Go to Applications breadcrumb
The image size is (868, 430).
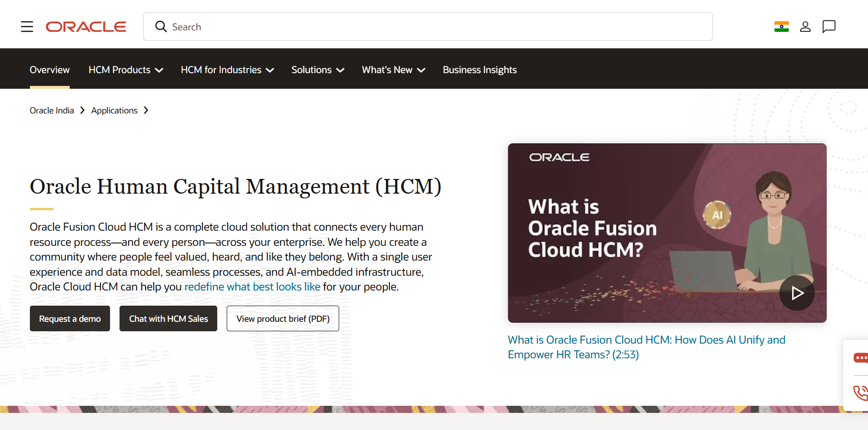114,111
